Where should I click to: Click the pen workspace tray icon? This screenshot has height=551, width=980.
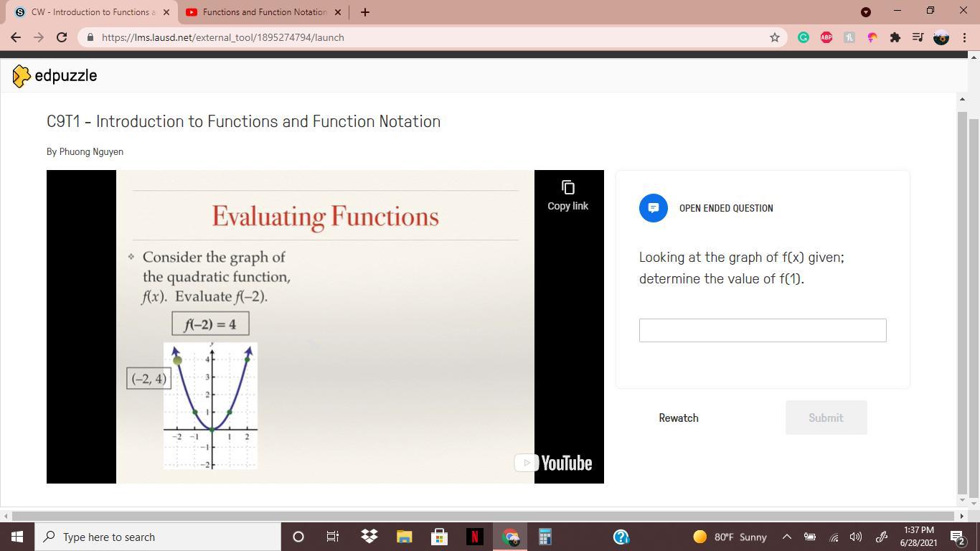click(882, 537)
